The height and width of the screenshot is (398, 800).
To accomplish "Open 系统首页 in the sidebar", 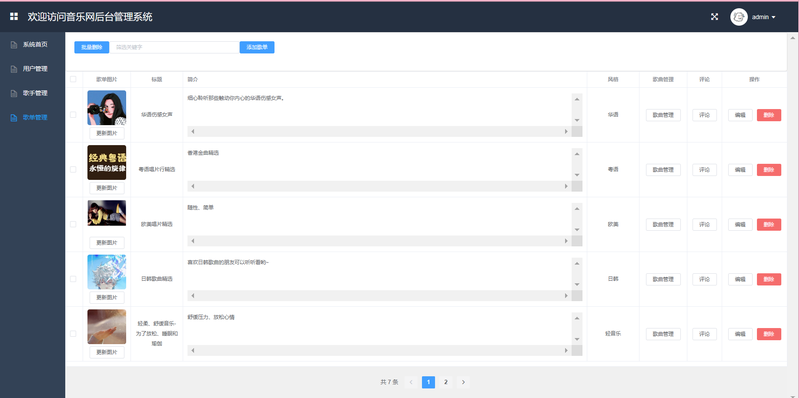I will [x=33, y=44].
